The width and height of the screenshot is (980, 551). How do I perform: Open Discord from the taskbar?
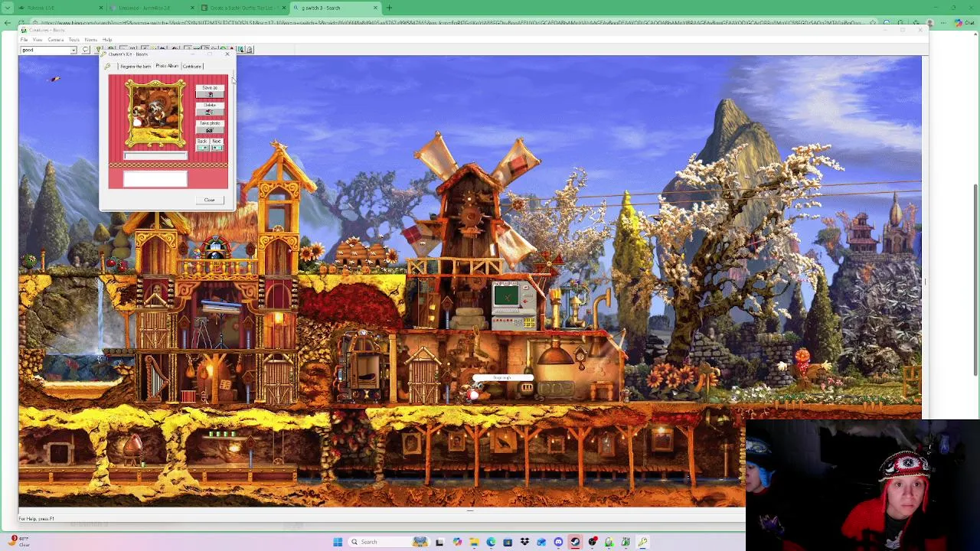pyautogui.click(x=558, y=542)
